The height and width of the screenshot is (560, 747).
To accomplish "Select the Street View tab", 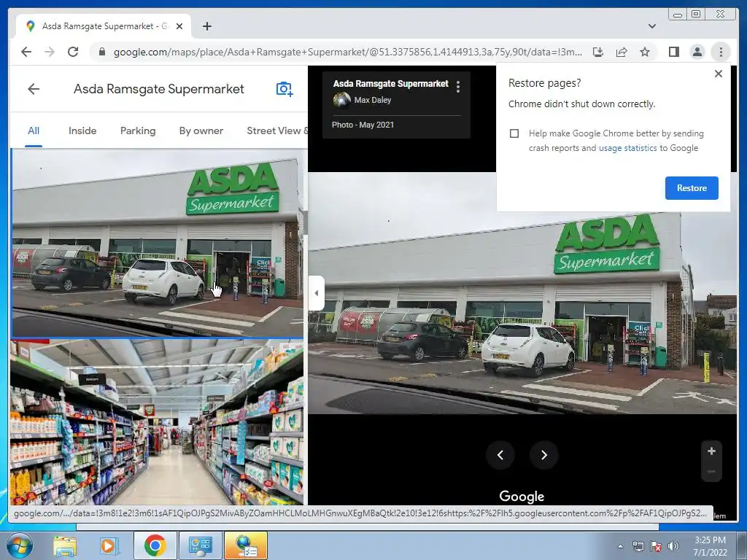I will click(276, 131).
